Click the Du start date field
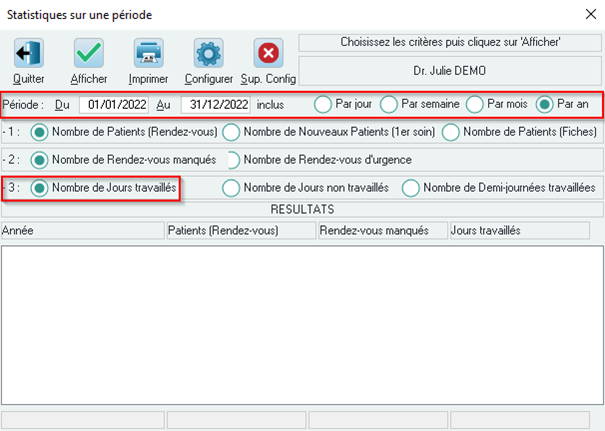The image size is (605, 431). [114, 105]
